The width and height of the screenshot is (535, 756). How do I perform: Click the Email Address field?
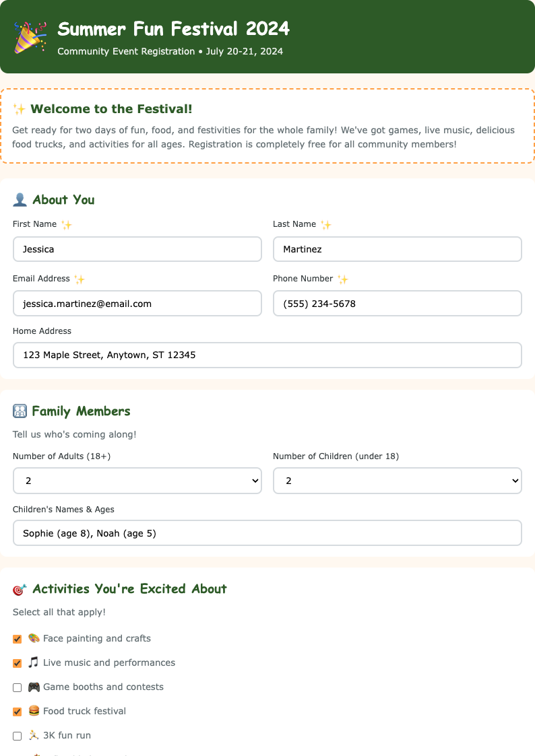click(x=137, y=304)
